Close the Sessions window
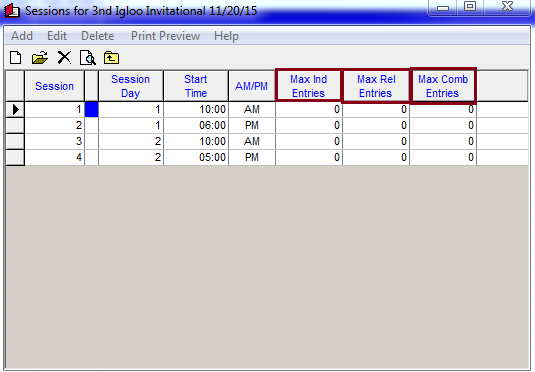This screenshot has height=372, width=535. coord(507,8)
